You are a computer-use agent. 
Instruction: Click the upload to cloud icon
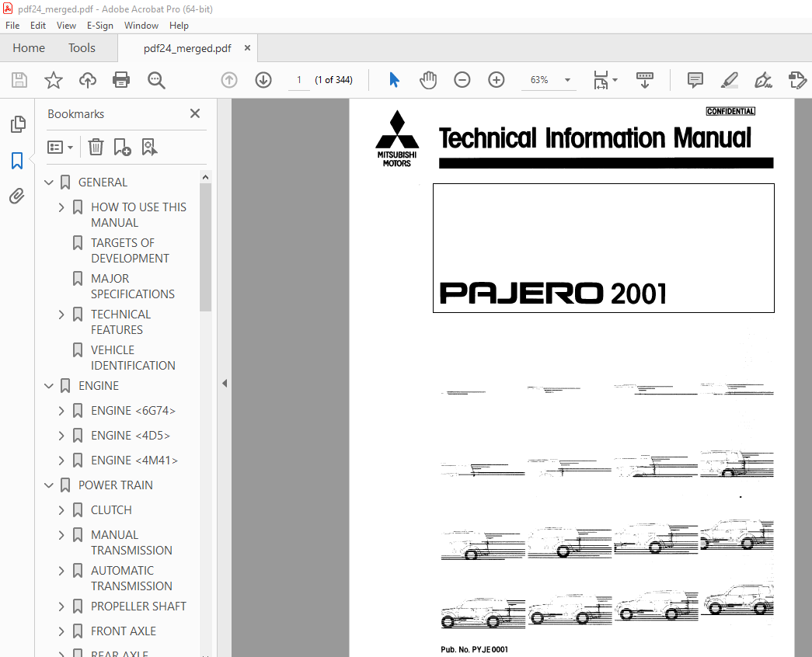pos(88,80)
